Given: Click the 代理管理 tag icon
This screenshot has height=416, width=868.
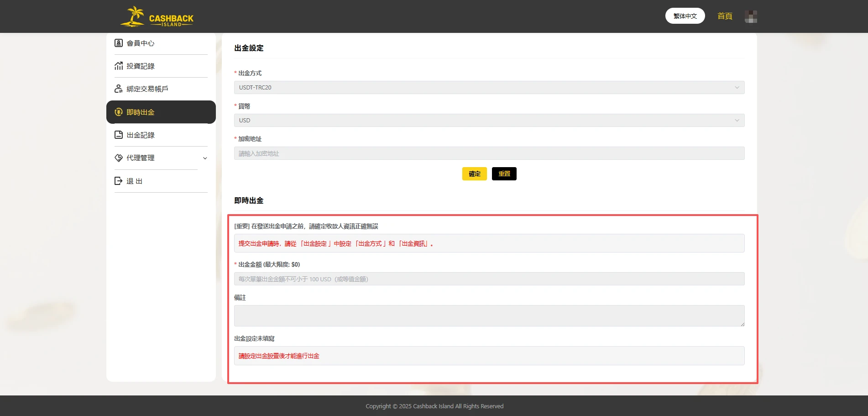Looking at the screenshot, I should [x=119, y=158].
